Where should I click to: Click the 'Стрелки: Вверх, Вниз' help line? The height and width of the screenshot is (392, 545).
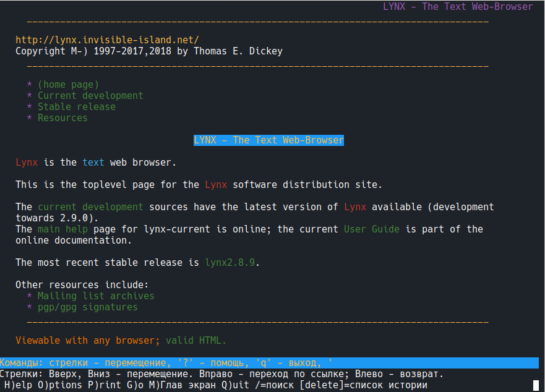click(x=221, y=374)
